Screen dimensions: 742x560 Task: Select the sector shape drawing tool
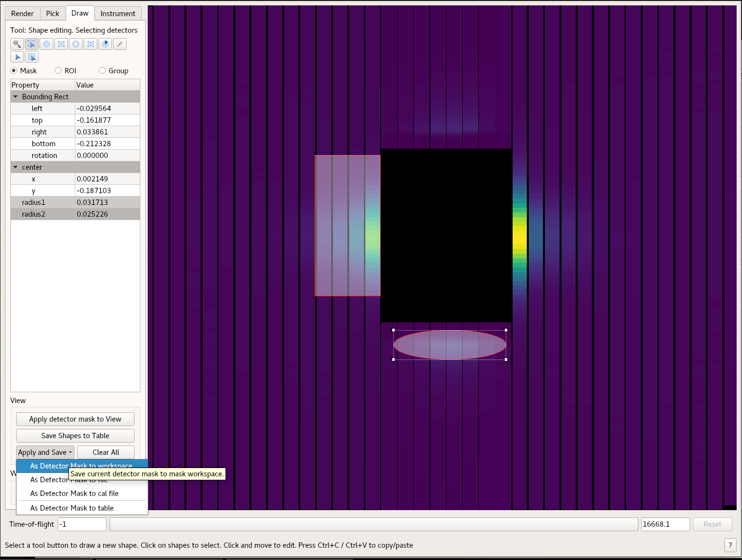coord(105,44)
